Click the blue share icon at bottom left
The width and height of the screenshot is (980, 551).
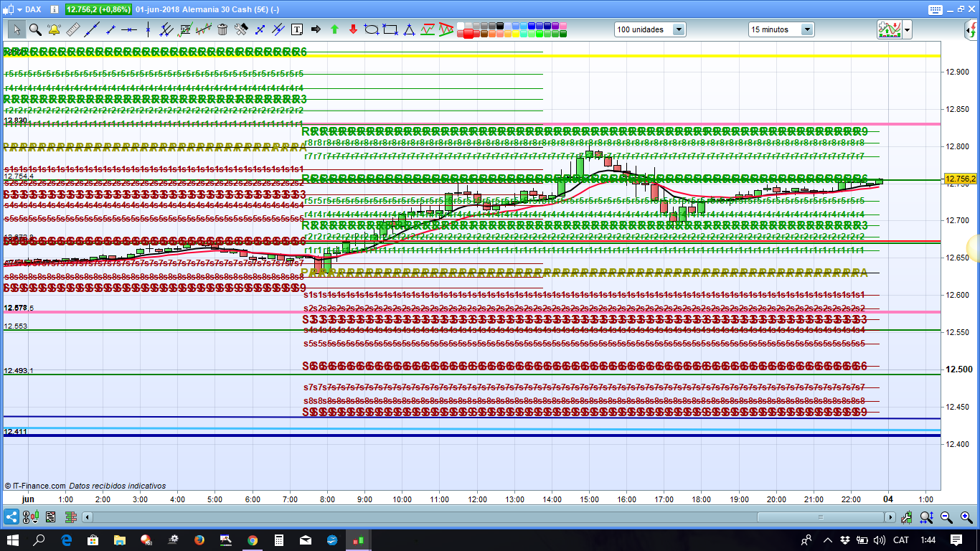coord(11,517)
